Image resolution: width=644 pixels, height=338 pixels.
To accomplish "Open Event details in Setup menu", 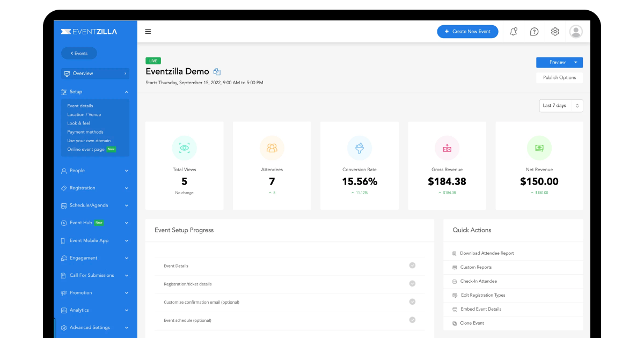I will pos(80,106).
